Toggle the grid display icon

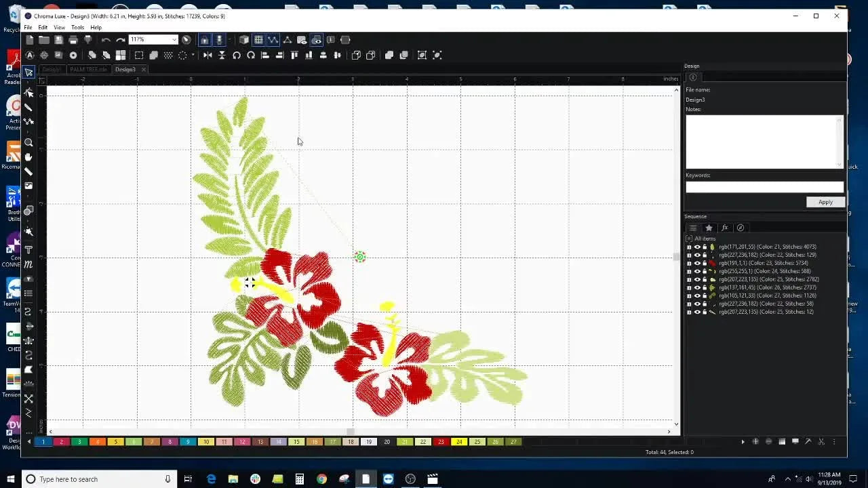click(x=259, y=40)
